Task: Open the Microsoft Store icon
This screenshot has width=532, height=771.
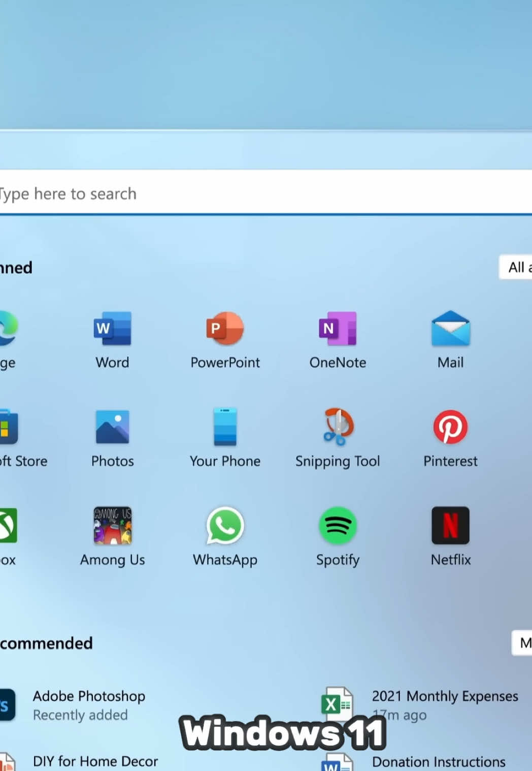Action: click(x=8, y=427)
